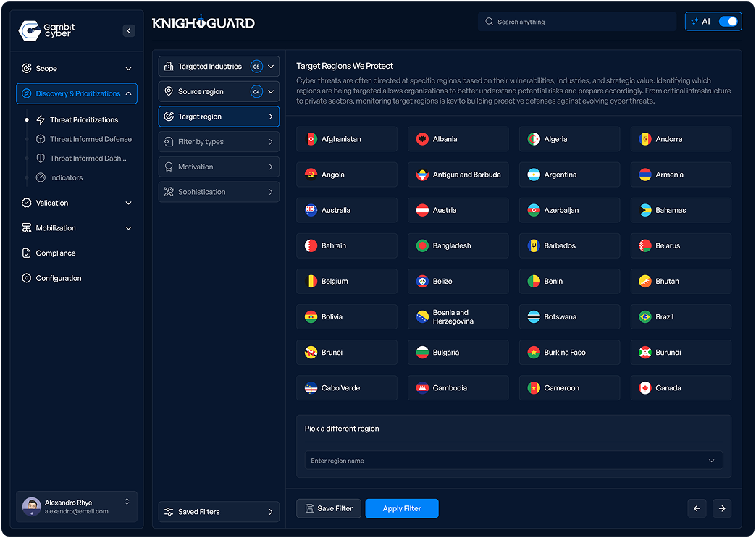Click the Filter by types icon

tap(169, 142)
